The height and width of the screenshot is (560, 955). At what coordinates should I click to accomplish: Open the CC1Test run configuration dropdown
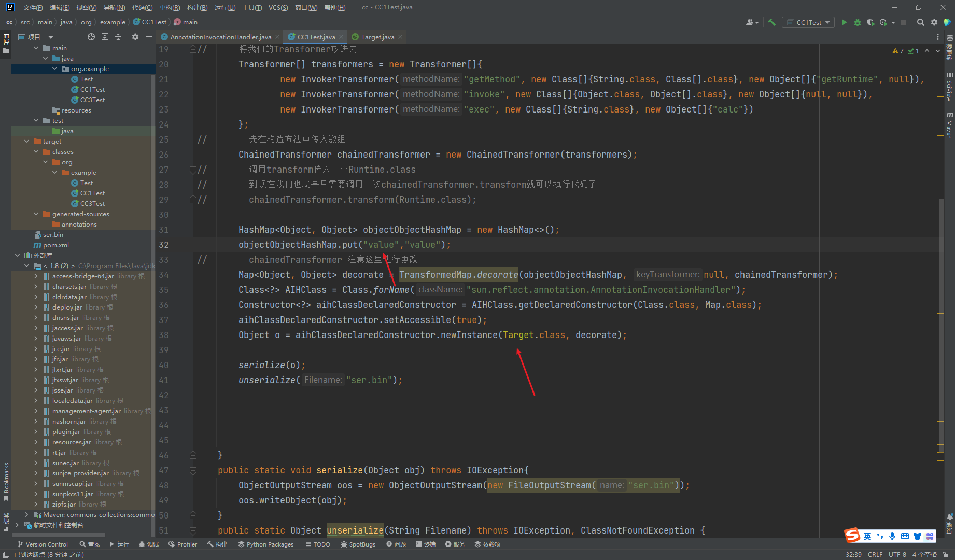pyautogui.click(x=809, y=22)
